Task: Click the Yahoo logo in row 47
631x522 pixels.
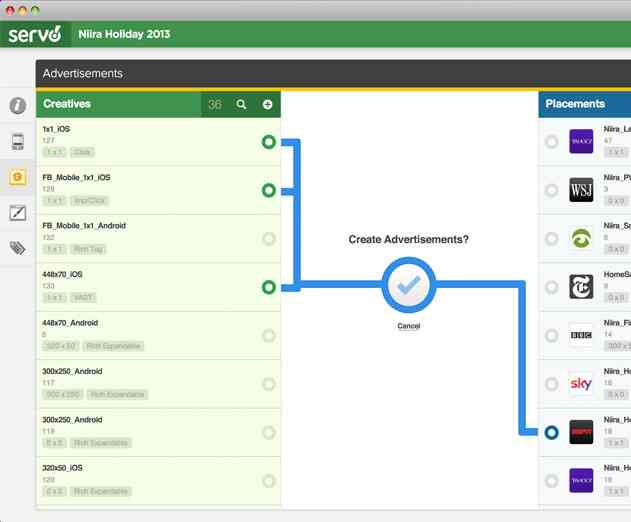Action: click(x=581, y=142)
